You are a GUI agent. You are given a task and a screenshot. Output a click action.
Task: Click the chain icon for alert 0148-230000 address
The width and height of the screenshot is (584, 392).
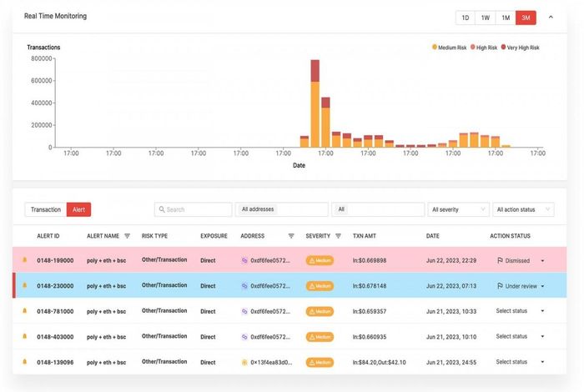(x=244, y=286)
